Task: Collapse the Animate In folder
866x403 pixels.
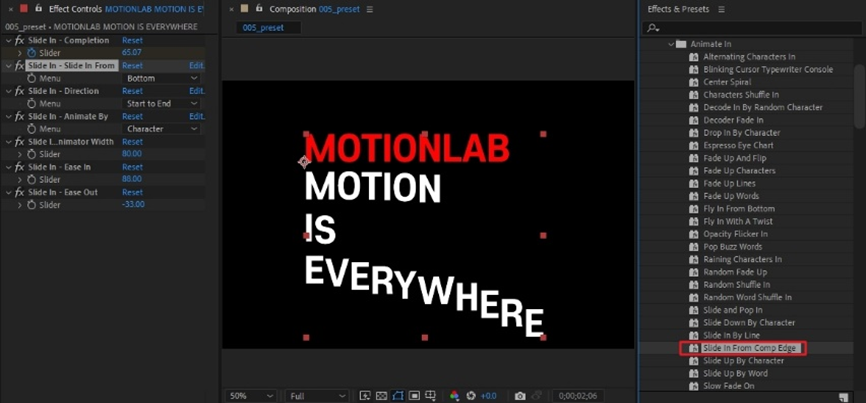Action: pyautogui.click(x=671, y=44)
